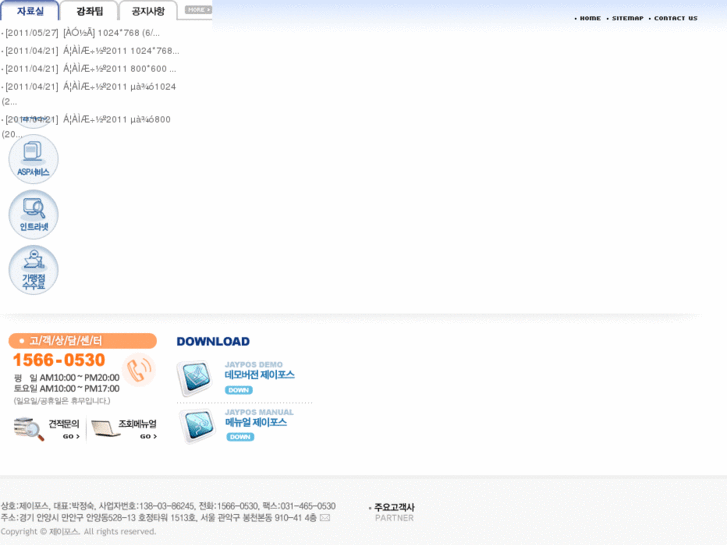Click the 1566-0530 phone number
Image resolution: width=727 pixels, height=545 pixels.
tap(59, 360)
